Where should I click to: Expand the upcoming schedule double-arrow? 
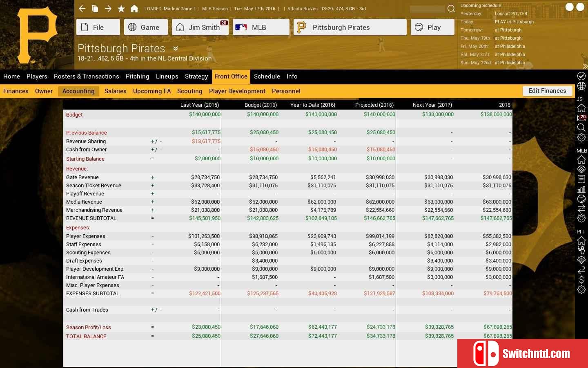[x=585, y=66]
